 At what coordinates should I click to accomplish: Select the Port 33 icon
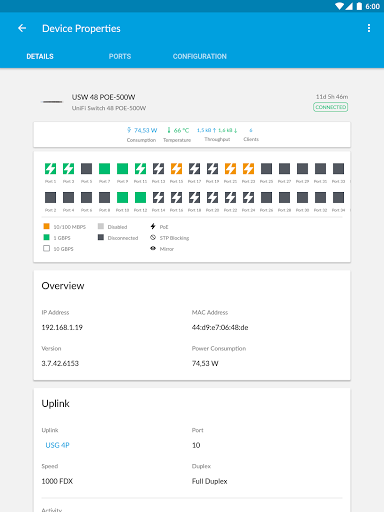[x=338, y=169]
